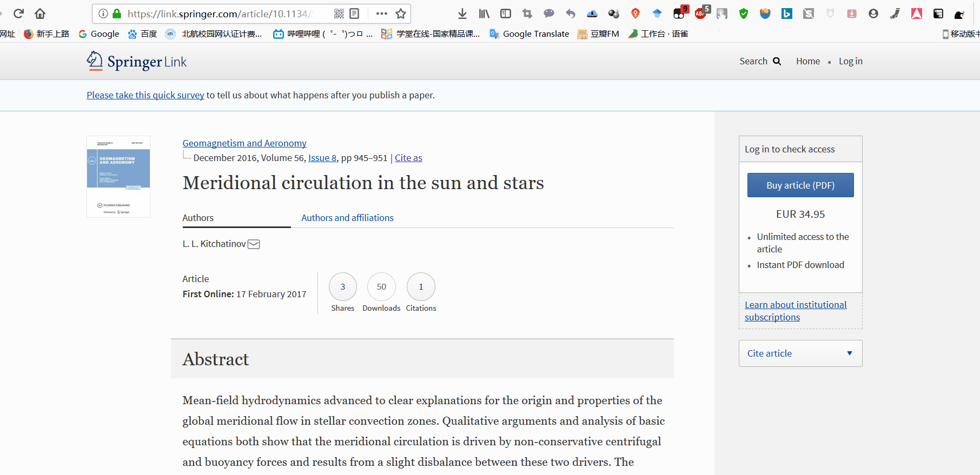Click Log in on Springer header
This screenshot has width=980, height=475.
(851, 61)
